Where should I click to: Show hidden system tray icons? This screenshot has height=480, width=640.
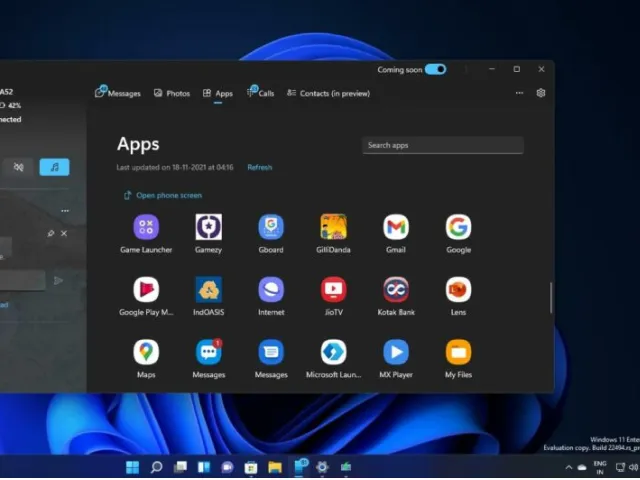[x=569, y=467]
